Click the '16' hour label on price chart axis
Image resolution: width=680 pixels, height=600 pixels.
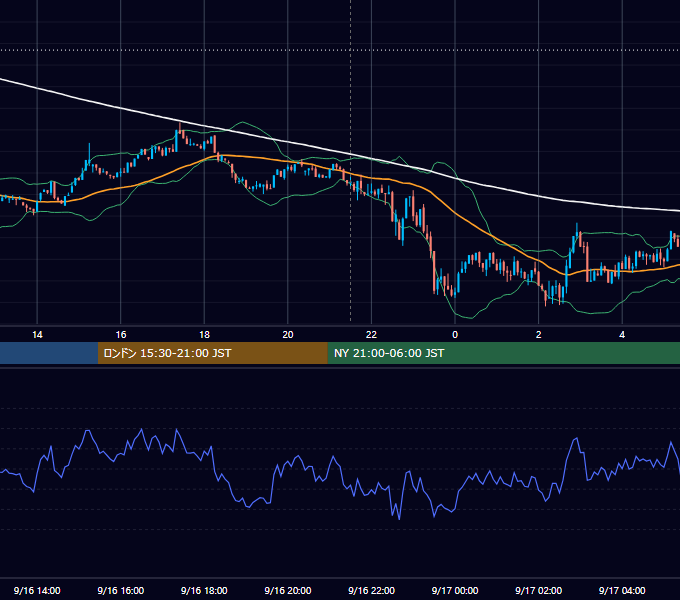[x=121, y=335]
